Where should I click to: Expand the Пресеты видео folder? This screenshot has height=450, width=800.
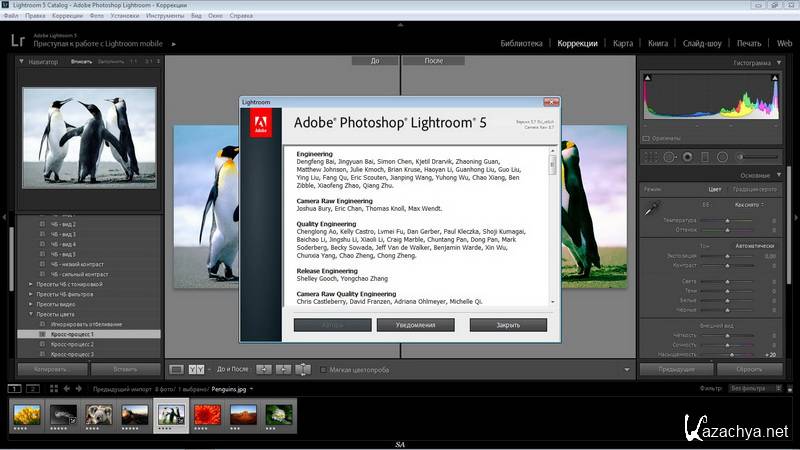(30, 304)
